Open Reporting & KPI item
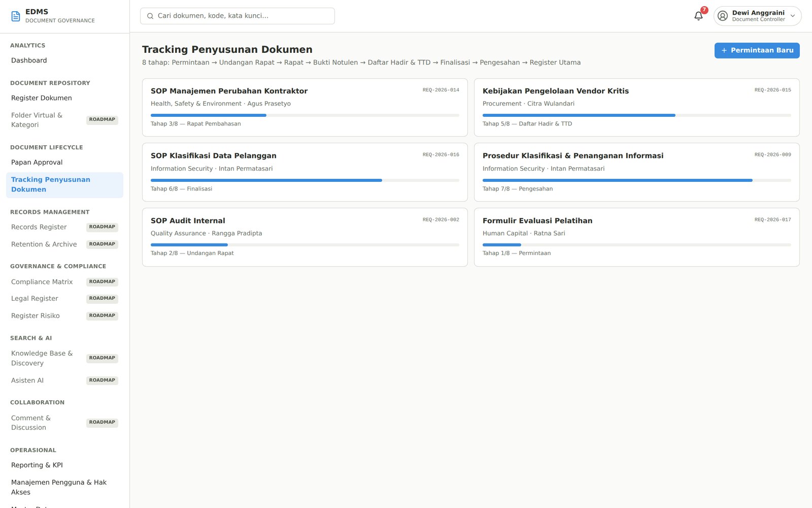This screenshot has width=812, height=508. (64, 465)
